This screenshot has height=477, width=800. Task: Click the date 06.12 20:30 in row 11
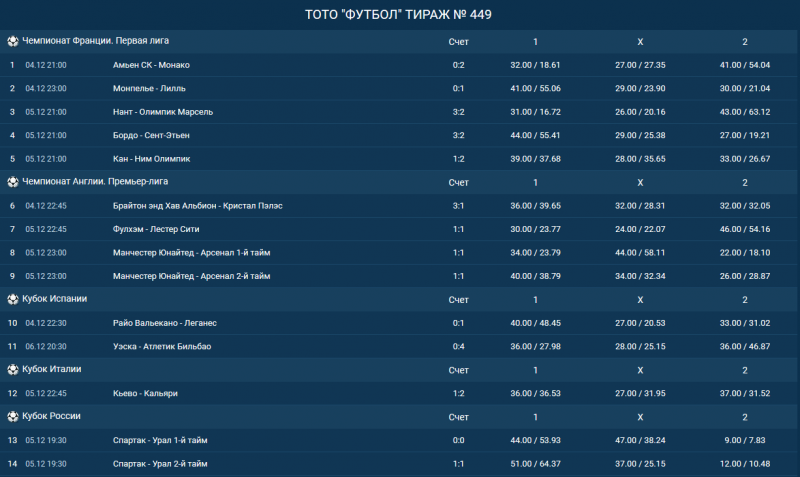coord(46,347)
